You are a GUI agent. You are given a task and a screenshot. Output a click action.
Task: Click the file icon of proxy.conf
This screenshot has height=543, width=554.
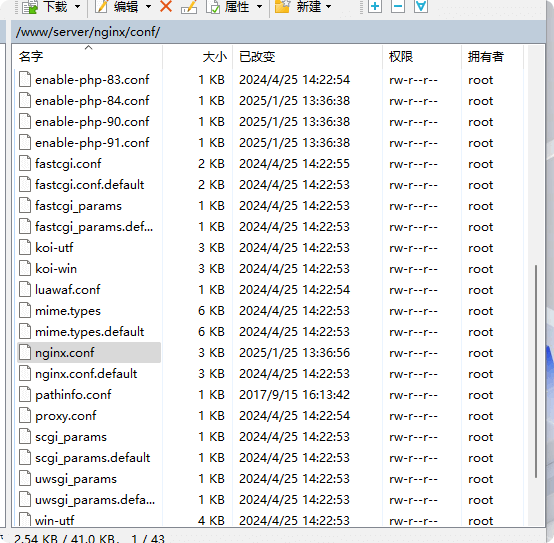point(25,415)
